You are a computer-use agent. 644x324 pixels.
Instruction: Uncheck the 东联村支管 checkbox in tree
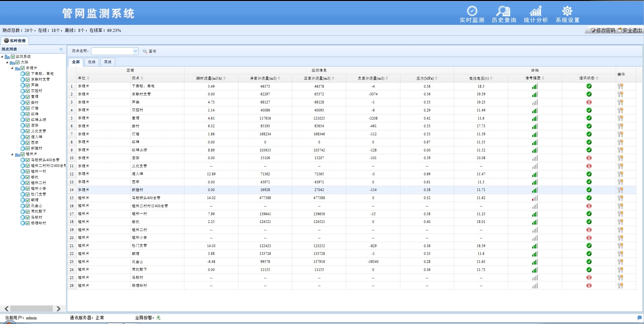pos(28,80)
